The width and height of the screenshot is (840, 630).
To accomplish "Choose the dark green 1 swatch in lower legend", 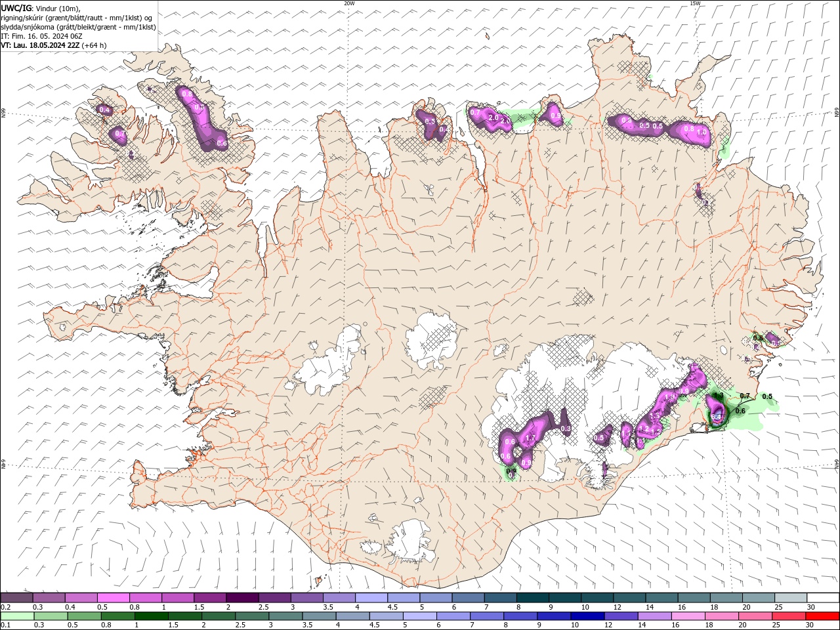I will coord(152,616).
